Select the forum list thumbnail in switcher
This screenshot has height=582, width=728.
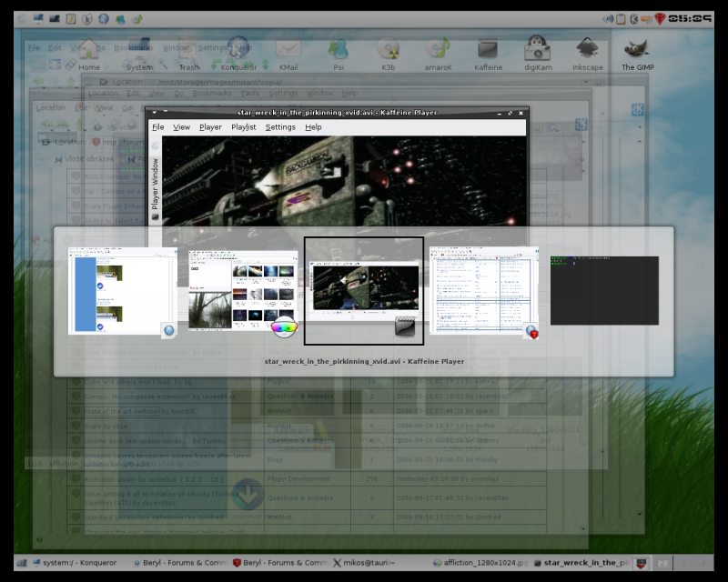484,290
